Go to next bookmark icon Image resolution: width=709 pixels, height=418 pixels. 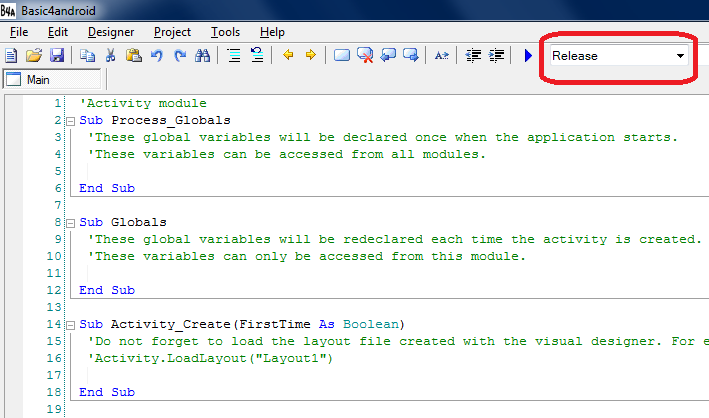[411, 55]
